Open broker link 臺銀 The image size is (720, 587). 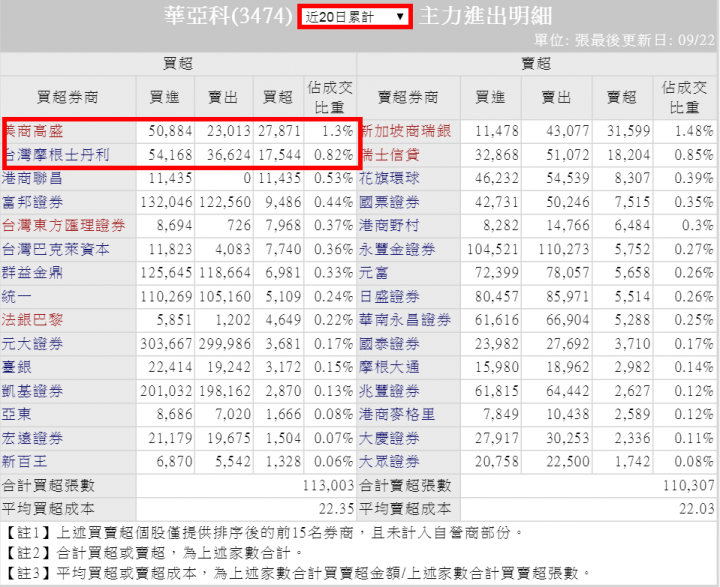[17, 367]
